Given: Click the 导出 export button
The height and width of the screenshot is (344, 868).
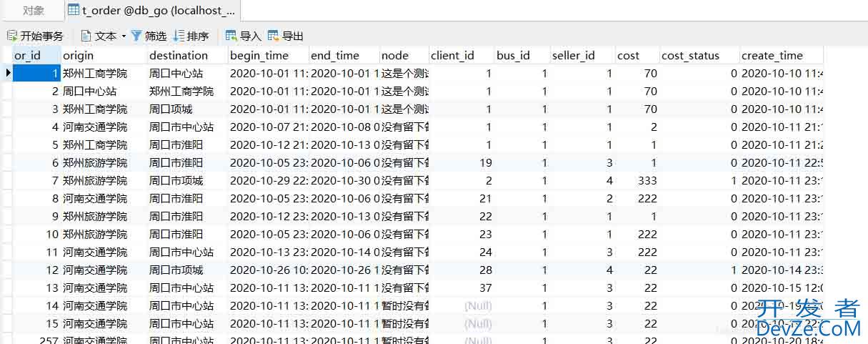Looking at the screenshot, I should (286, 36).
